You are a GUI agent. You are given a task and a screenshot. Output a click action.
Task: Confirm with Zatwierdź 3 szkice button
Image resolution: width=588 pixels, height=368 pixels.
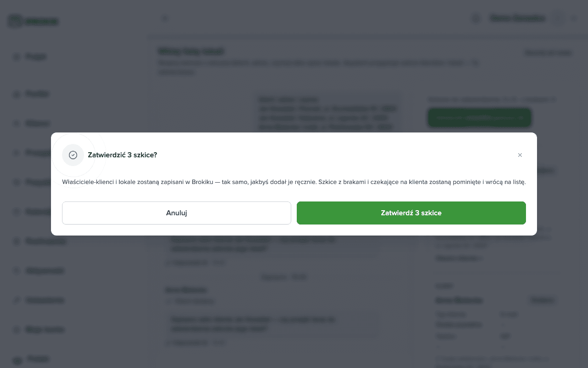[411, 213]
